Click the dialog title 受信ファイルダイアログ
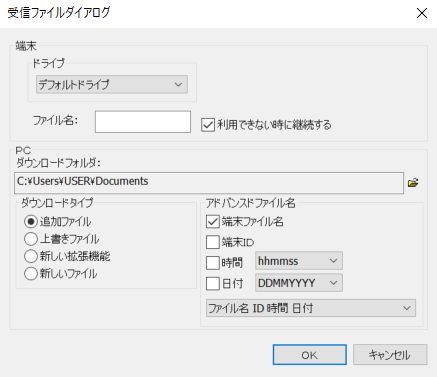437x377 pixels. [59, 13]
